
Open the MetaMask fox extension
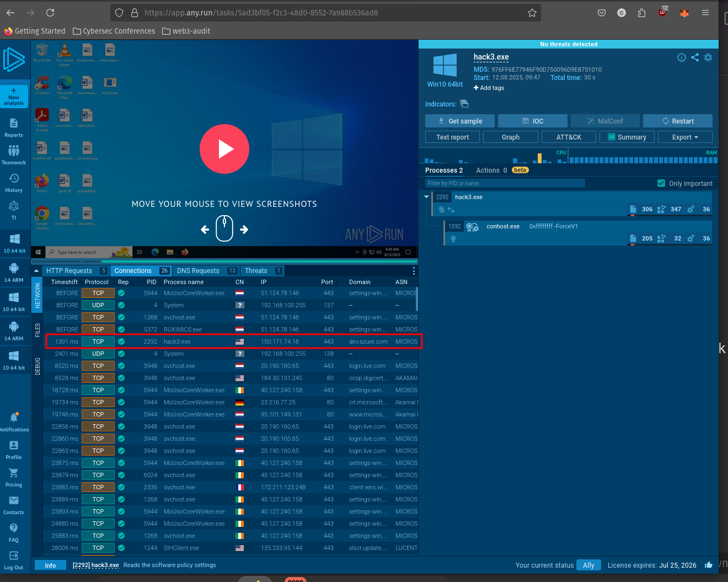coord(684,13)
